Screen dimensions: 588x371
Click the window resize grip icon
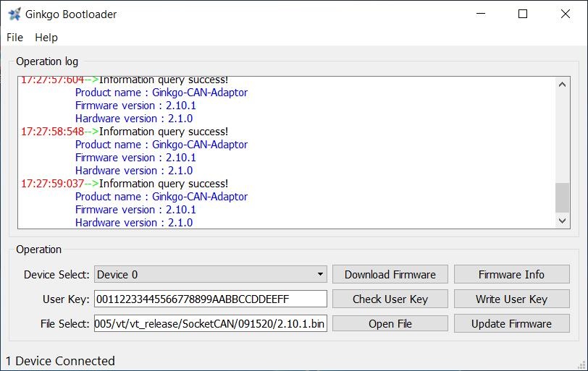(x=582, y=365)
